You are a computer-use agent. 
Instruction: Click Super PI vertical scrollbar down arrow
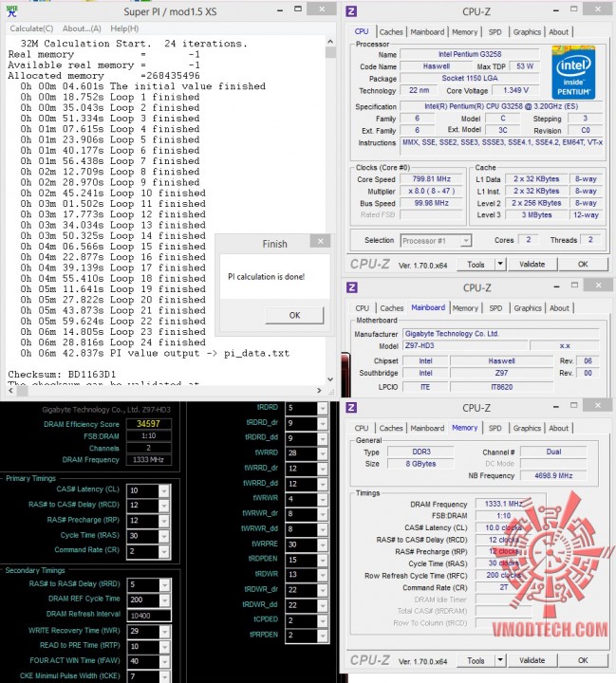point(330,379)
